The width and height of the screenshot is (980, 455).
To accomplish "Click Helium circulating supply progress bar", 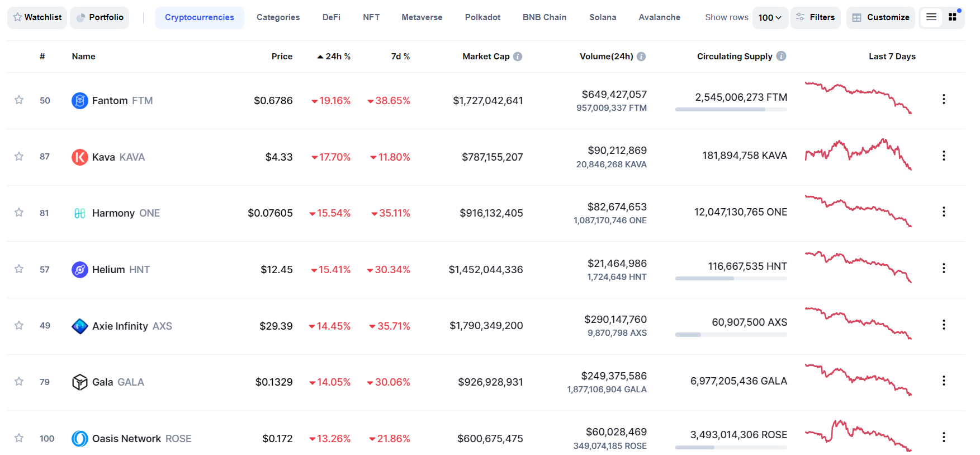I will [x=731, y=278].
